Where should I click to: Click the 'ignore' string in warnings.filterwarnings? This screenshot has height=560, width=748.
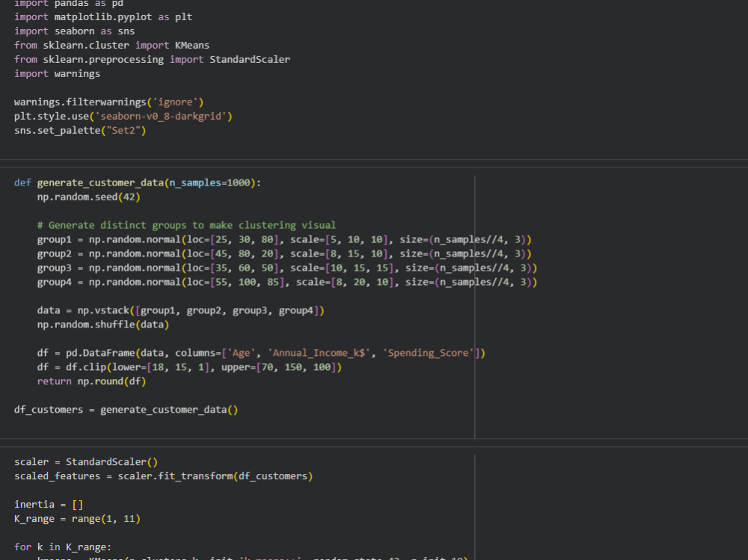click(x=175, y=102)
